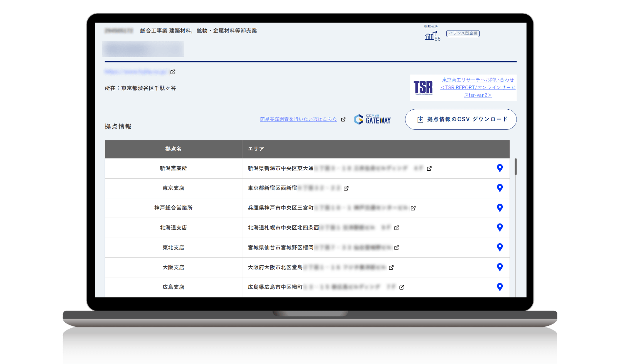Open the 簡易基礎調査を行いたい方はこちら link
Image resolution: width=626 pixels, height=364 pixels.
tap(298, 119)
